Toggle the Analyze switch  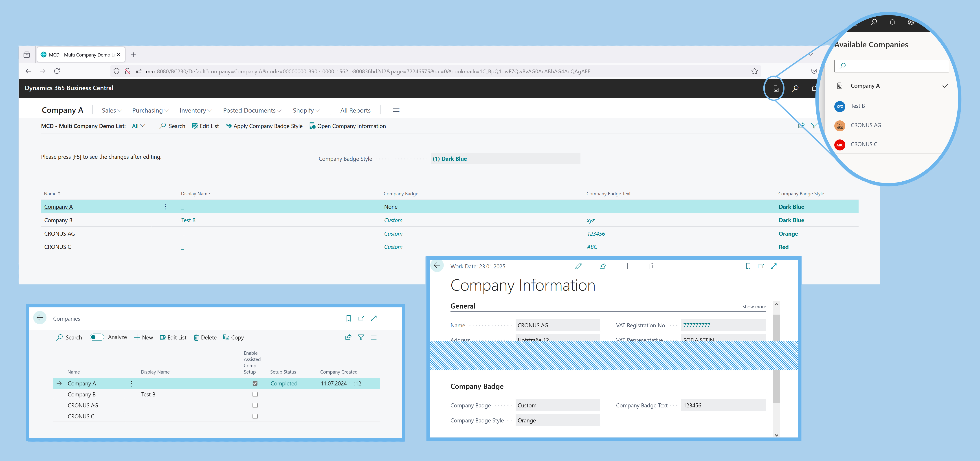click(x=97, y=337)
